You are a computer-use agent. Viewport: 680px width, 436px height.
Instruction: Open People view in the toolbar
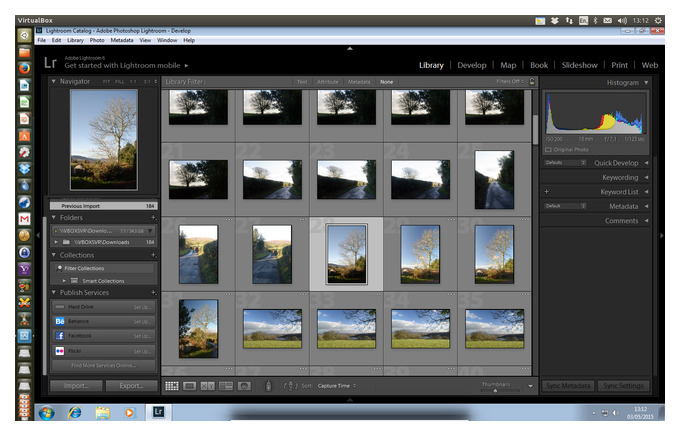tap(244, 386)
